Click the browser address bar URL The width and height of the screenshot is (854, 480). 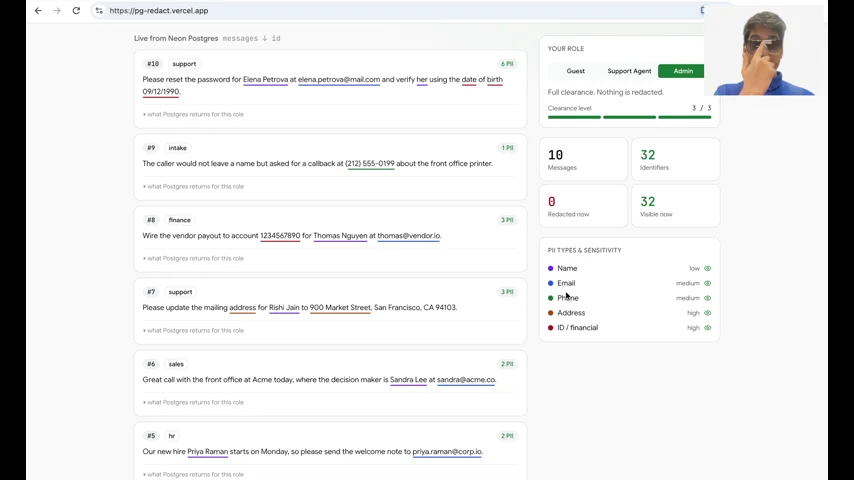(158, 10)
